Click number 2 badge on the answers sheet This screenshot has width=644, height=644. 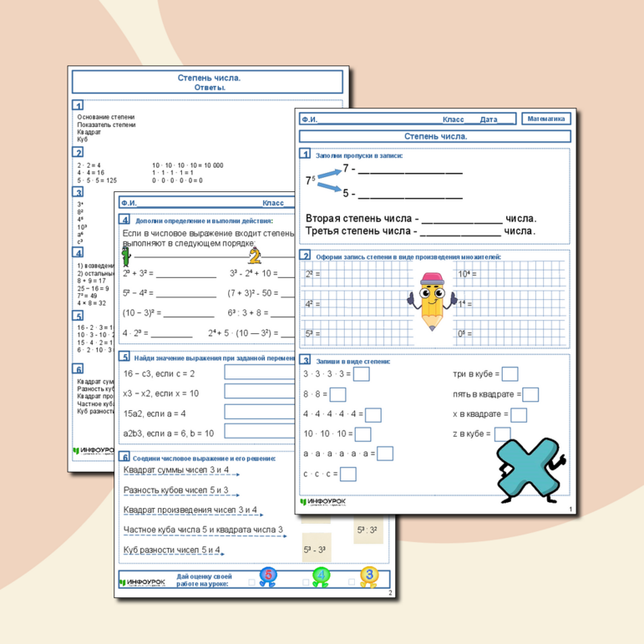click(x=78, y=152)
